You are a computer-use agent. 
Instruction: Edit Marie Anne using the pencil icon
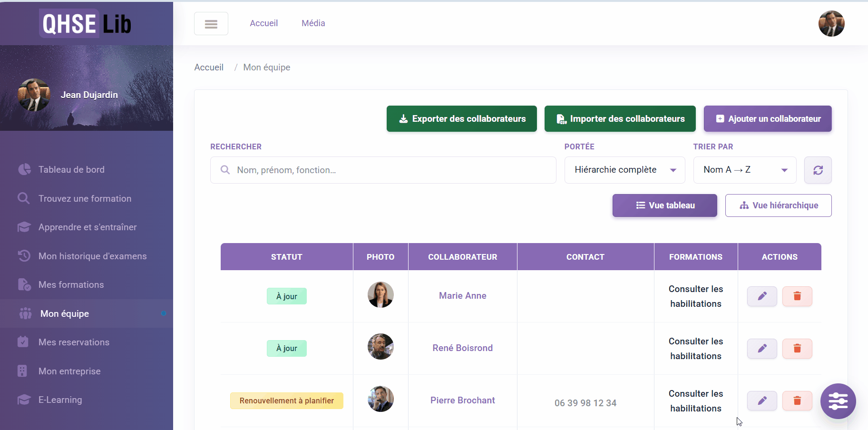coord(762,296)
